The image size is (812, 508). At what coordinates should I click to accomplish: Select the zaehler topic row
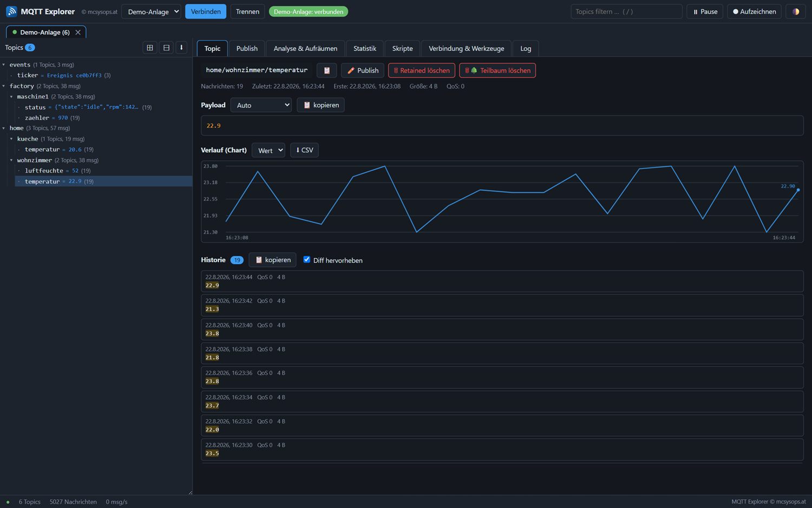click(104, 118)
